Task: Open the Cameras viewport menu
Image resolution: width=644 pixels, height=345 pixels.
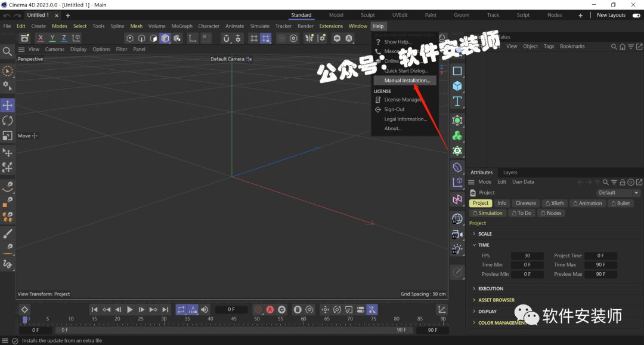Action: (x=55, y=50)
